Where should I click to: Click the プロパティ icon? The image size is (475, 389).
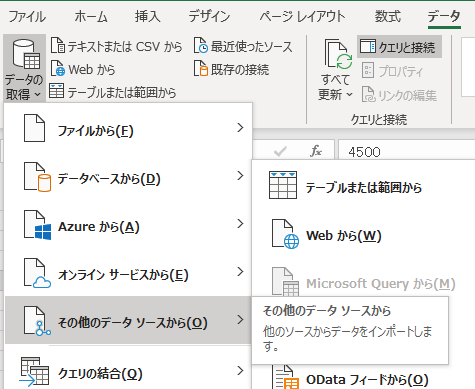pos(368,70)
